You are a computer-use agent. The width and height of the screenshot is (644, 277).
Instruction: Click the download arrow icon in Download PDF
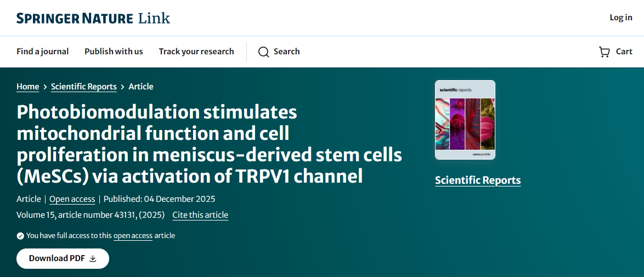click(x=93, y=259)
